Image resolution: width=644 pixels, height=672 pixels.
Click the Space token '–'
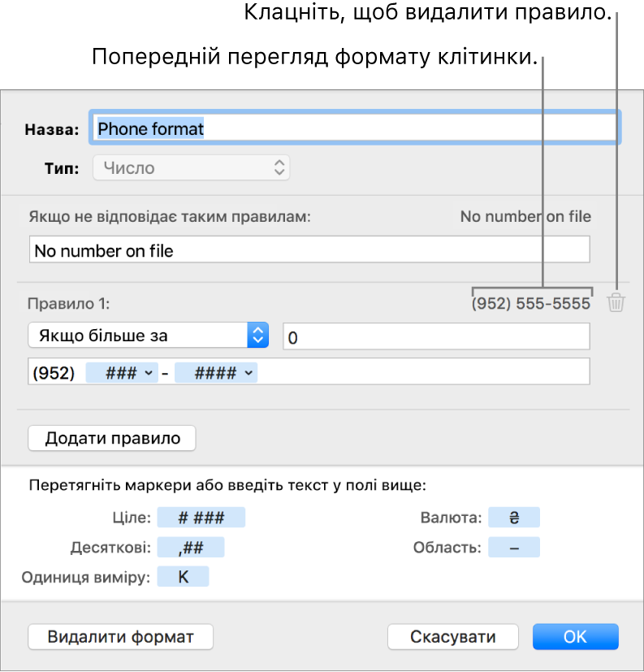[x=513, y=548]
